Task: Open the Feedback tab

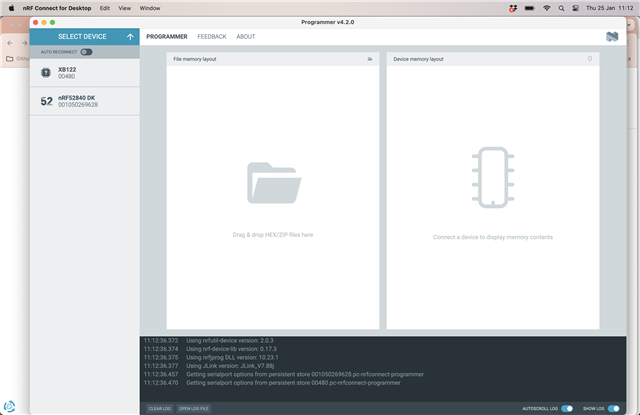Action: pyautogui.click(x=212, y=37)
